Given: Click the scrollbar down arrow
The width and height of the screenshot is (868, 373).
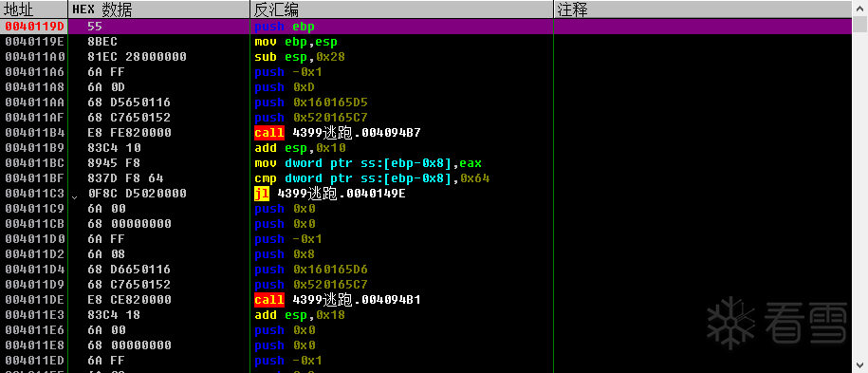Looking at the screenshot, I should click(859, 364).
